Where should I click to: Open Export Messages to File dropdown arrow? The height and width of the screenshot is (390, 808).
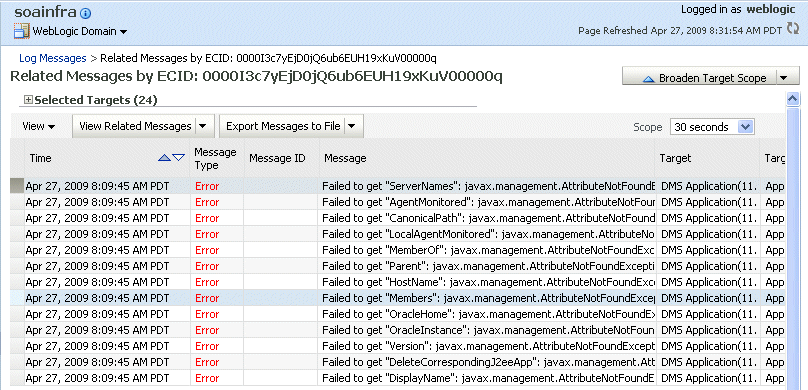click(x=352, y=126)
